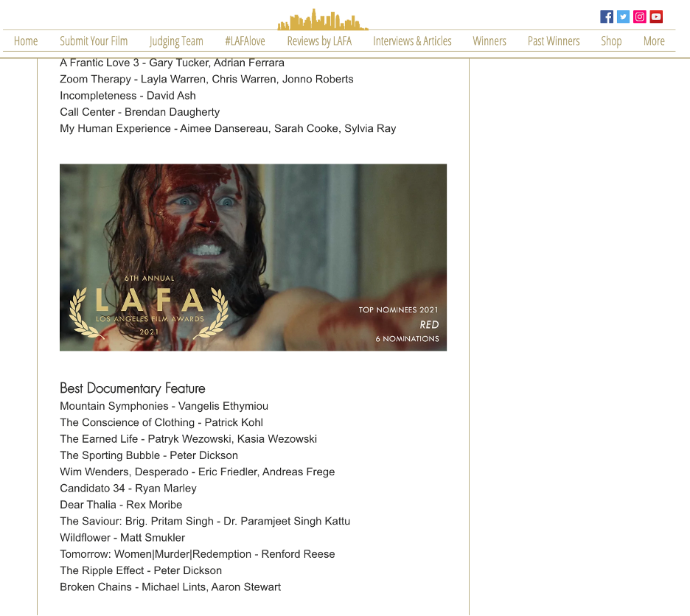Go to the Winners page
Screen dimensions: 690x616
click(x=489, y=41)
